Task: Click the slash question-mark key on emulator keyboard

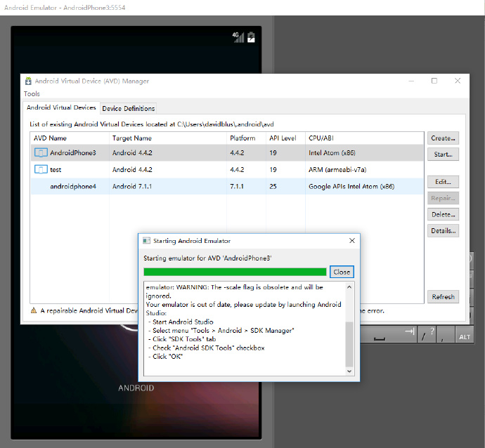Action: point(427,334)
